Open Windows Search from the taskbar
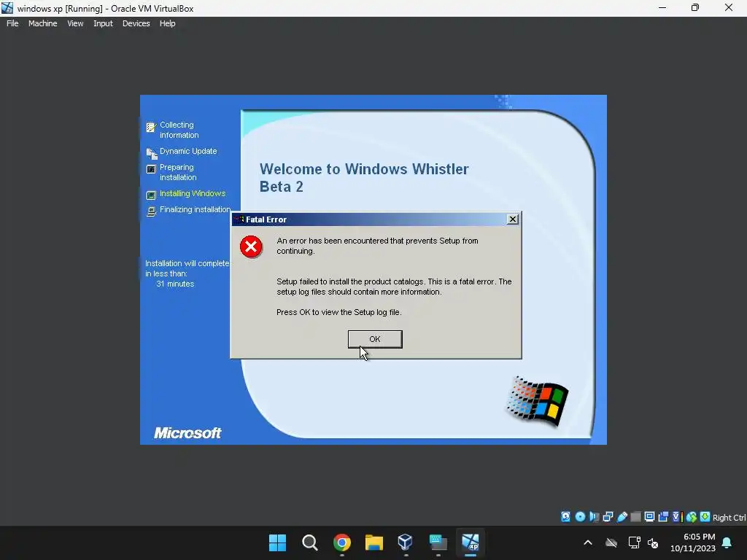Image resolution: width=747 pixels, height=560 pixels. point(309,542)
